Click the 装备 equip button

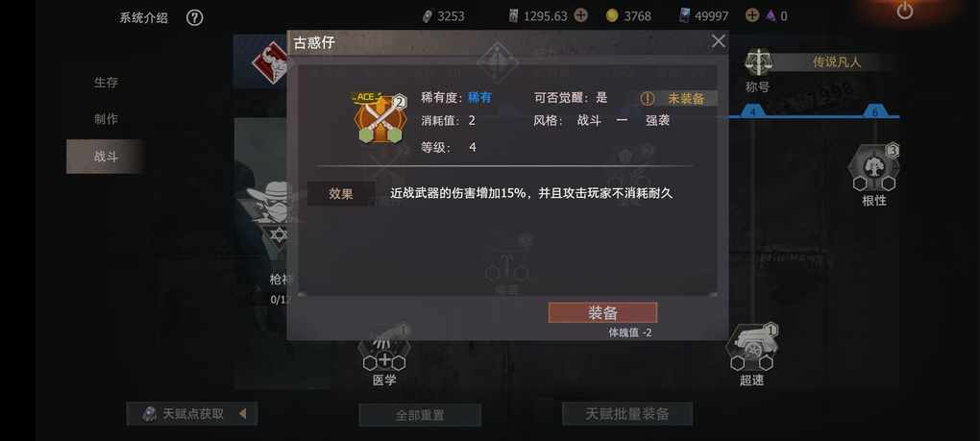(x=602, y=313)
